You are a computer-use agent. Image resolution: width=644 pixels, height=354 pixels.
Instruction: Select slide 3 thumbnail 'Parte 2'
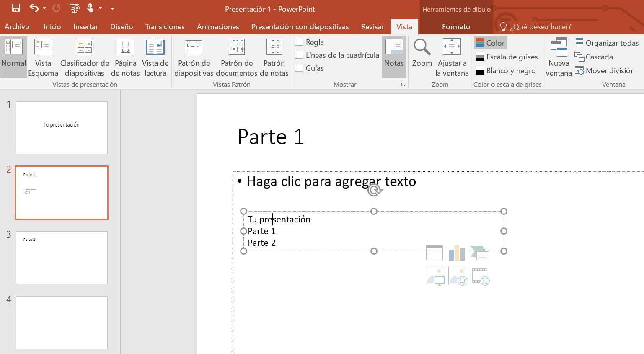[62, 258]
